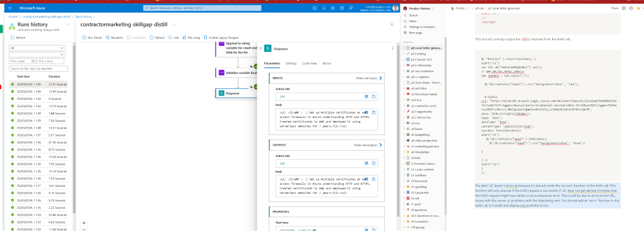
Task: Open Azure Cloud Shell icon
Action: (x=315, y=8)
